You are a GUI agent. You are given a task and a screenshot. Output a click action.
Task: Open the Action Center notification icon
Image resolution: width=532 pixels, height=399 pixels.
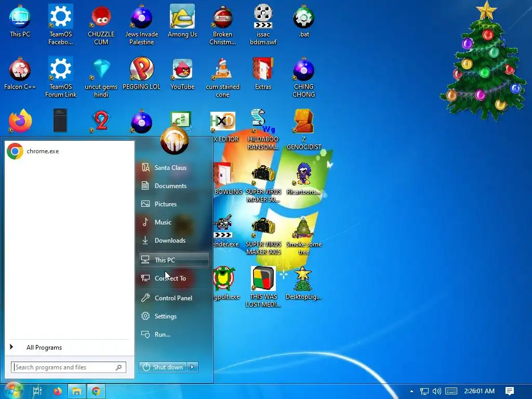tap(509, 391)
